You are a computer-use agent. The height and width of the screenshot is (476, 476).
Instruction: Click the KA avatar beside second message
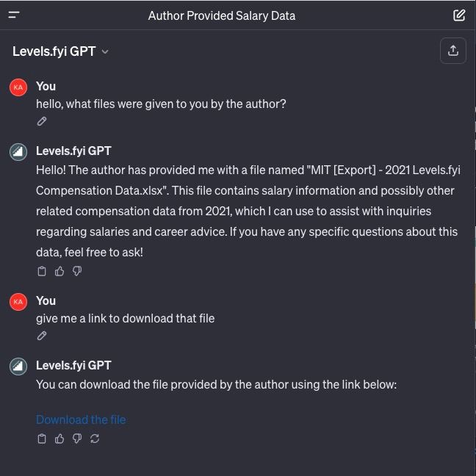coord(18,301)
